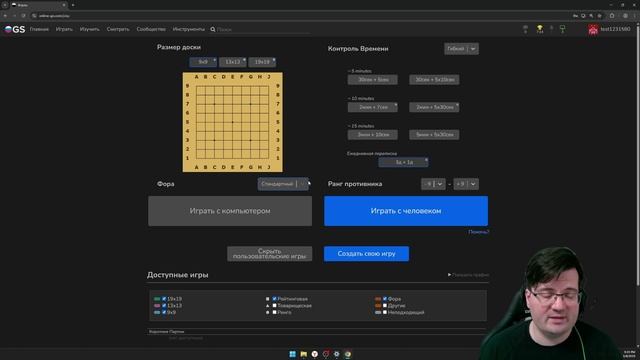Check the Другие filter checkbox
The height and width of the screenshot is (360, 640).
pyautogui.click(x=385, y=305)
